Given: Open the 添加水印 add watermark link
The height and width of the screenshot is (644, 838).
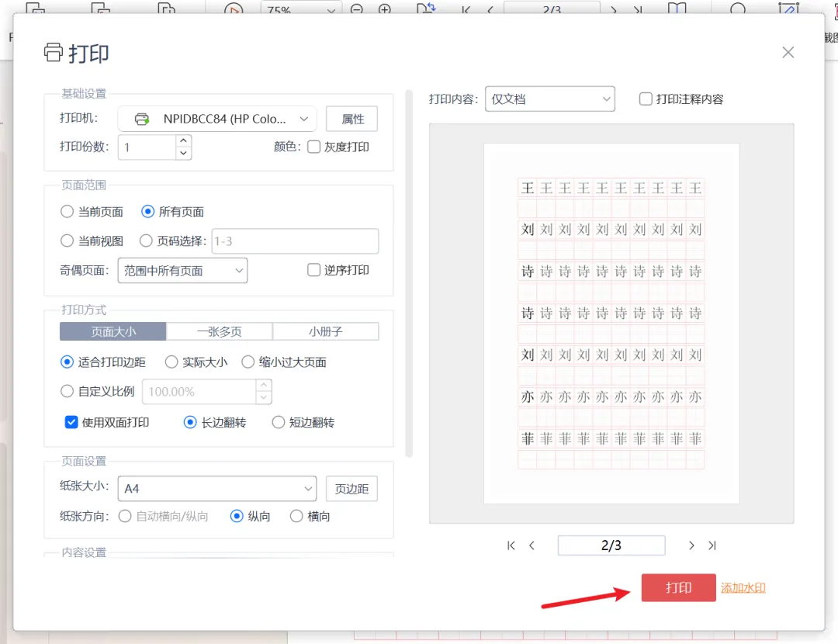Looking at the screenshot, I should 743,588.
